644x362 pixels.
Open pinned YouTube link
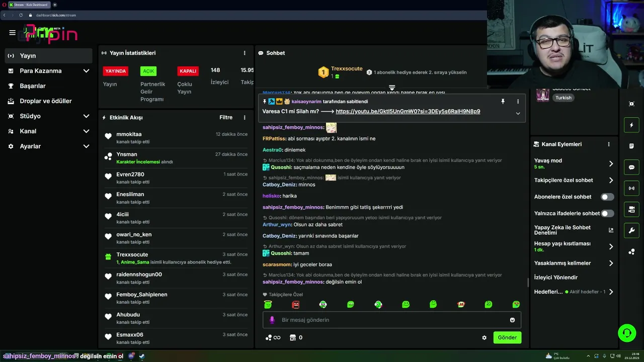(x=408, y=112)
